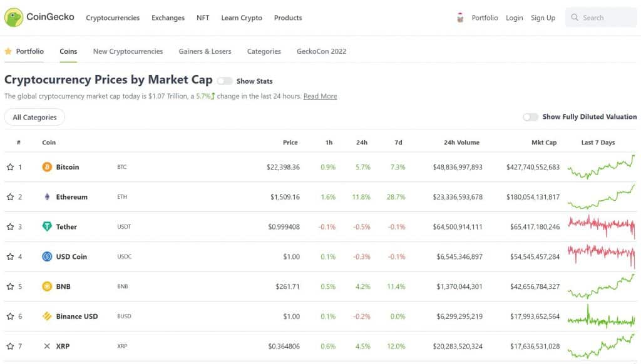Image resolution: width=641 pixels, height=364 pixels.
Task: Open Ethereum's 7-day sparkline chart
Action: pos(602,197)
